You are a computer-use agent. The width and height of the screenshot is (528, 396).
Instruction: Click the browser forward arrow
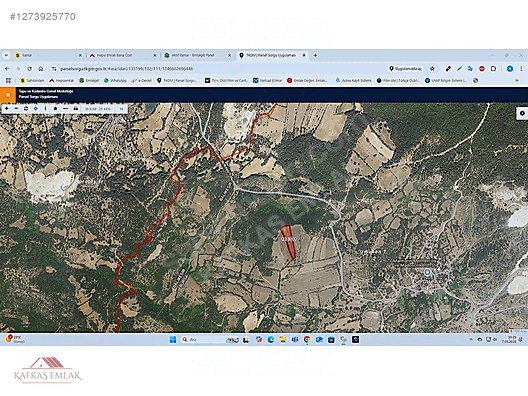[x=18, y=69]
